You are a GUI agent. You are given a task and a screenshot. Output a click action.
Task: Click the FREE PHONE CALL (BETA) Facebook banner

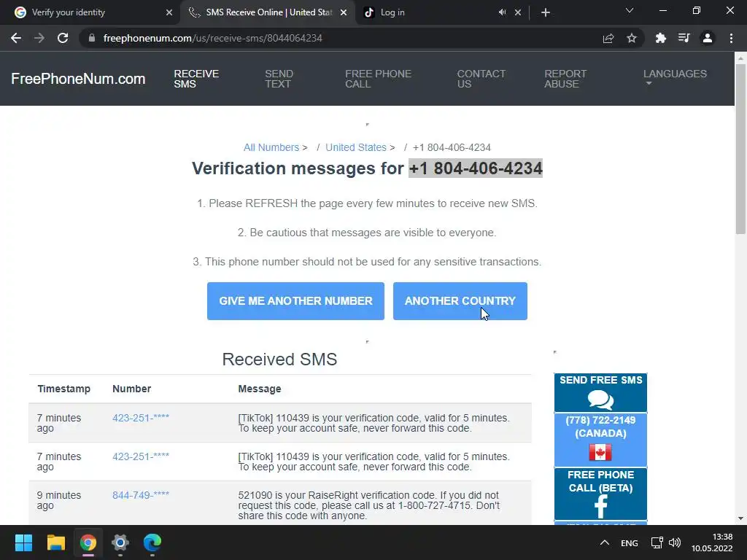point(600,494)
